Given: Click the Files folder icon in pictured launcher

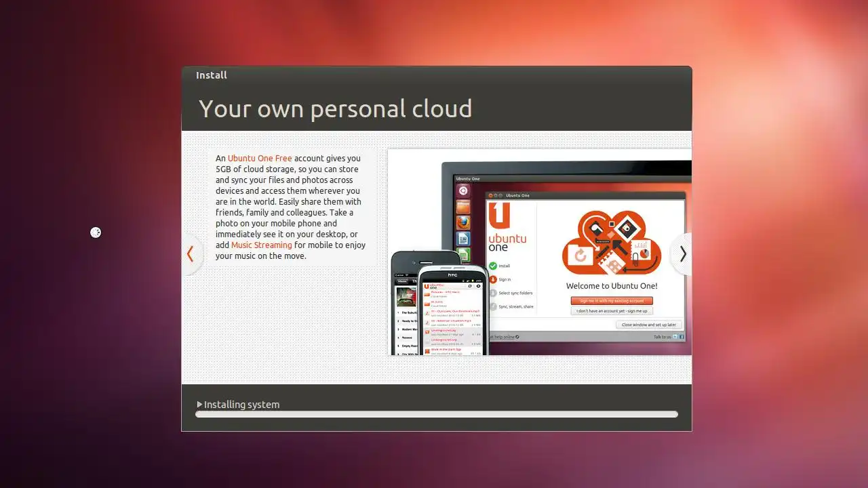Looking at the screenshot, I should [x=463, y=206].
